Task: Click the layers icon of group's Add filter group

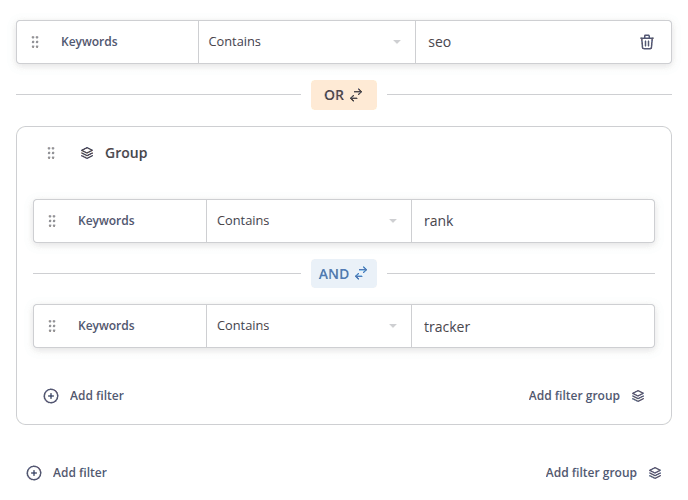Action: pos(638,396)
